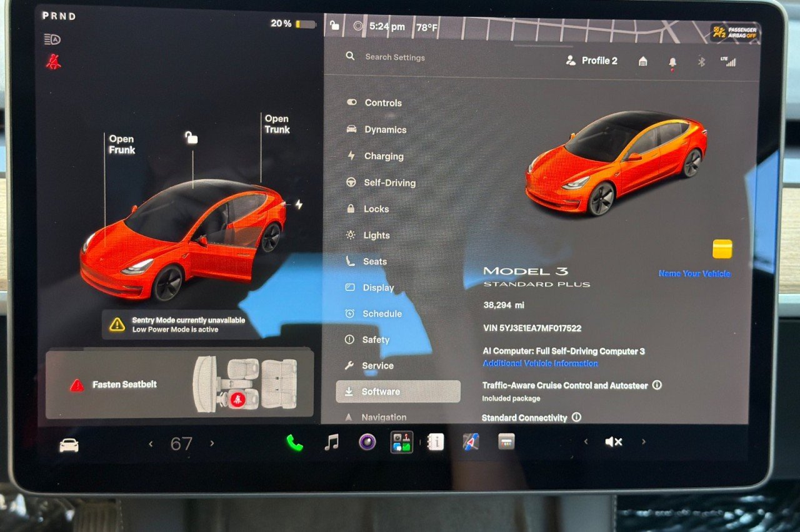Tap the red seatbelt warning icon
Viewport: 800px width, 532px height.
[54, 62]
